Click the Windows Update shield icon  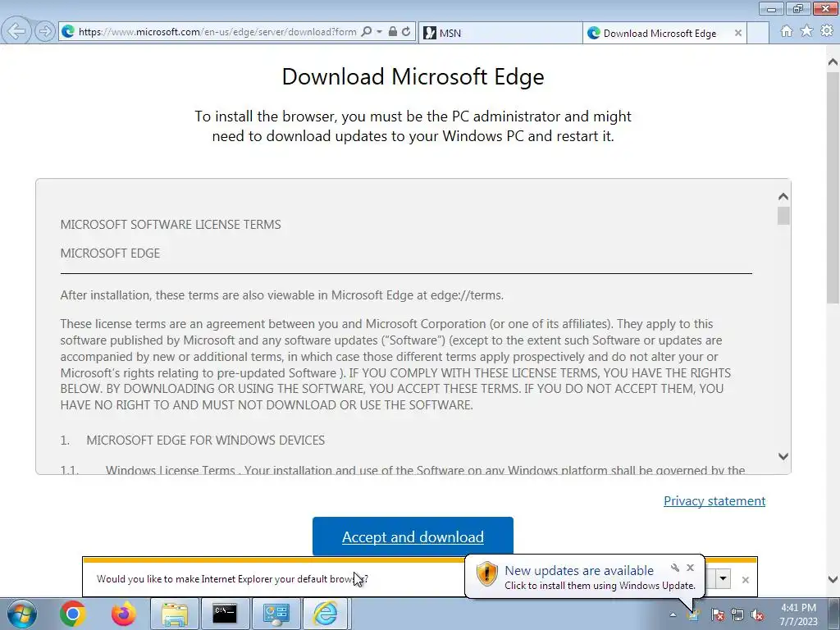click(487, 573)
